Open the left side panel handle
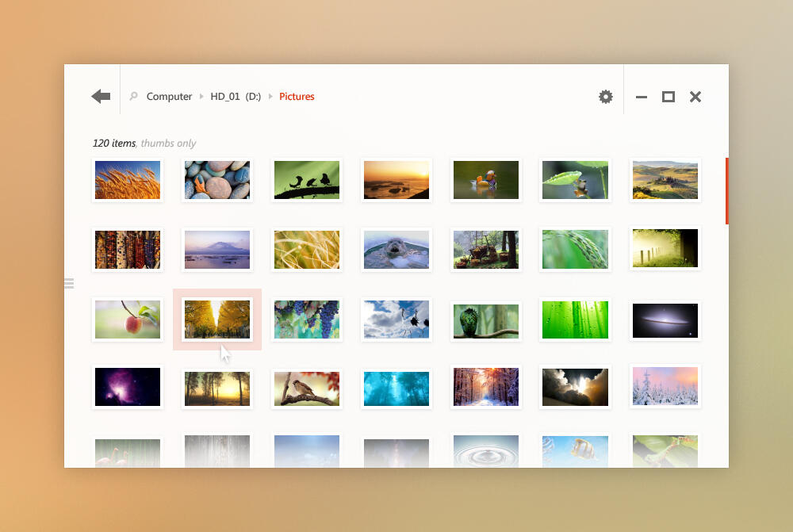Screen dimensions: 793x532 (69, 283)
